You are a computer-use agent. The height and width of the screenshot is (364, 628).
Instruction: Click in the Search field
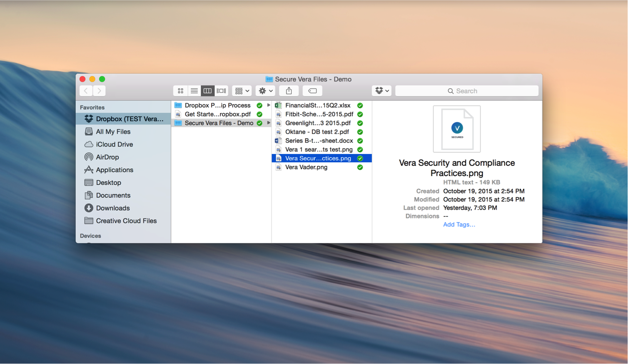pos(466,91)
